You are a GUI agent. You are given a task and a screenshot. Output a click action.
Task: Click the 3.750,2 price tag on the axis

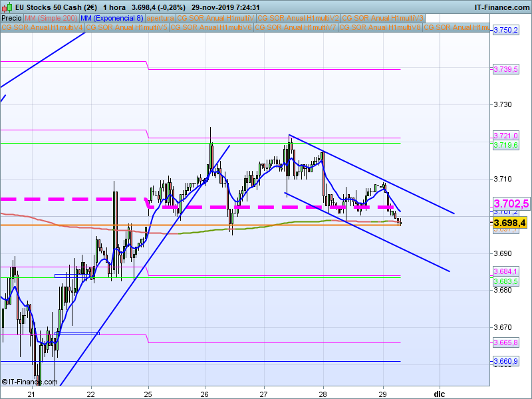click(505, 31)
